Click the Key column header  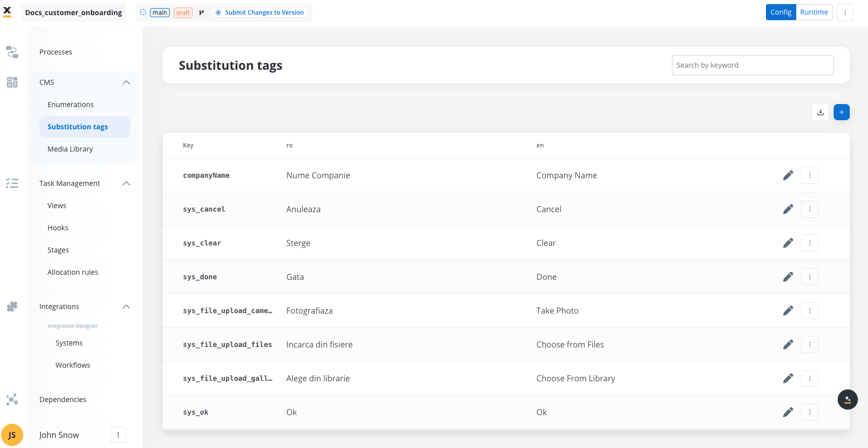(x=188, y=145)
